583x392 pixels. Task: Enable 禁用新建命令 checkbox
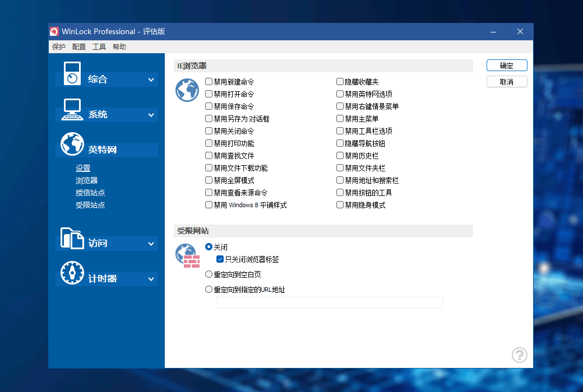tap(209, 81)
